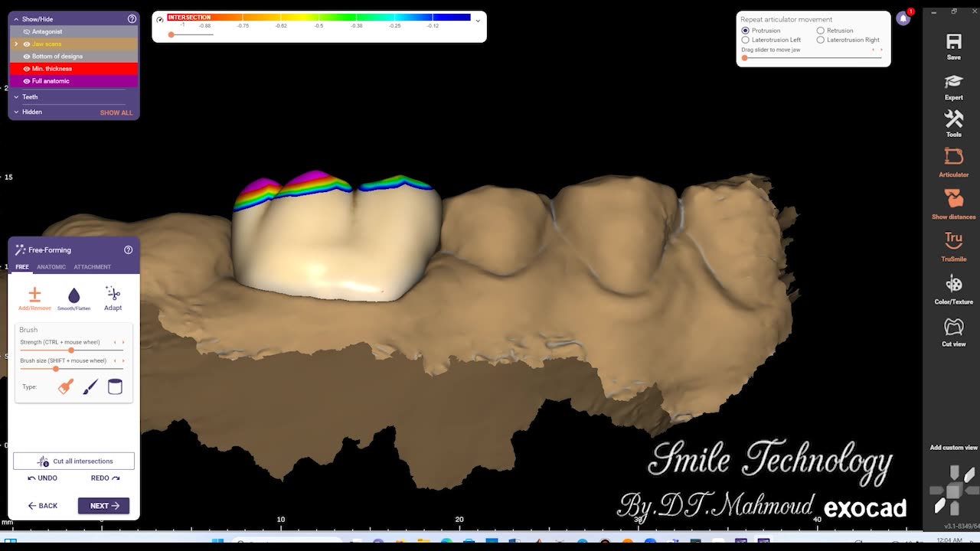Hide Min. thickness layer
This screenshot has width=980, height=551.
tap(27, 68)
